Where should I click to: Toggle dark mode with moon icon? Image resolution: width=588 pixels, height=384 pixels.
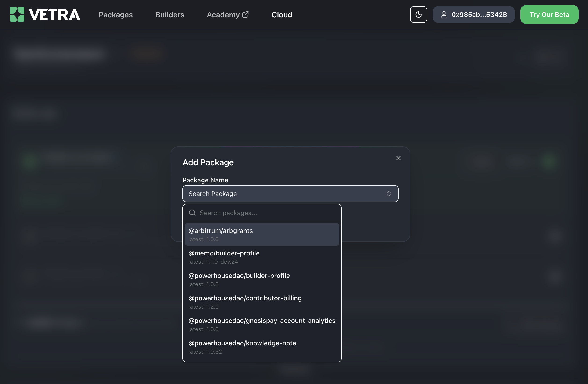coord(418,15)
